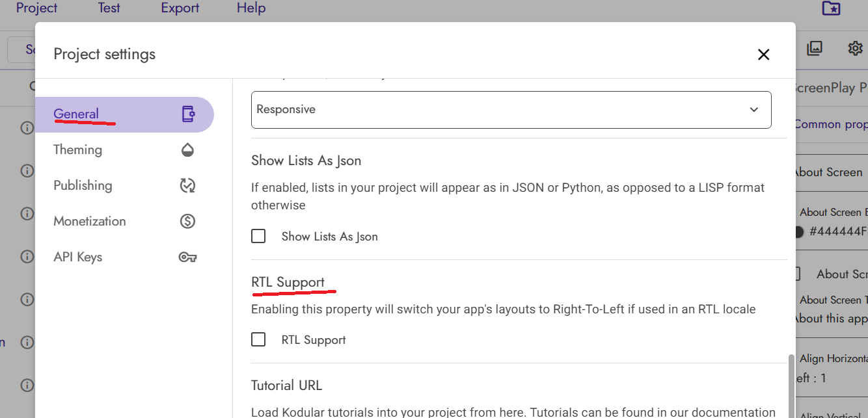Click the #444444 color swatch
The image size is (868, 418).
(799, 231)
